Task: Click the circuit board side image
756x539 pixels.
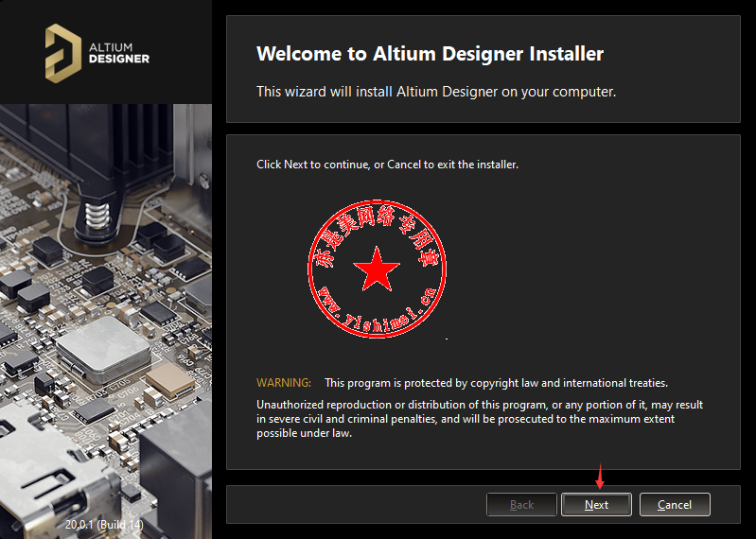Action: [106, 322]
